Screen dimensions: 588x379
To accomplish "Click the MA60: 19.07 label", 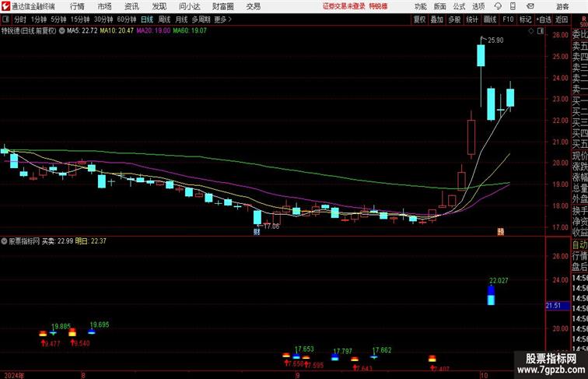I will pyautogui.click(x=190, y=31).
